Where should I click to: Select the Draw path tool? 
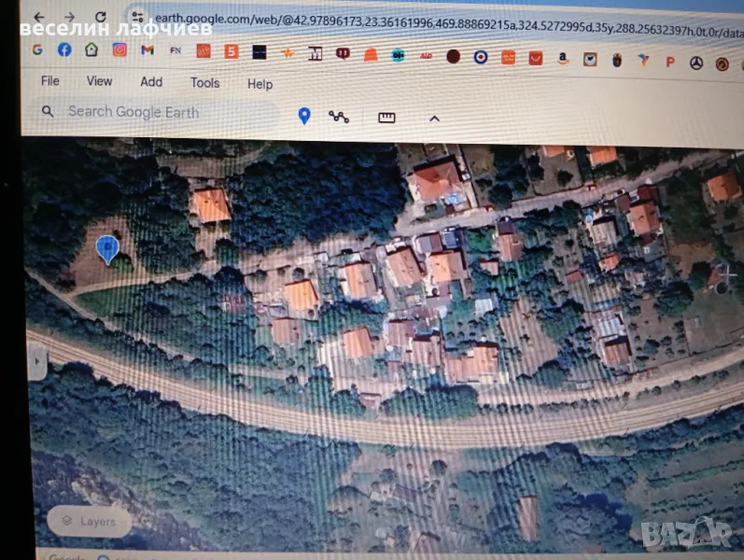click(x=339, y=117)
